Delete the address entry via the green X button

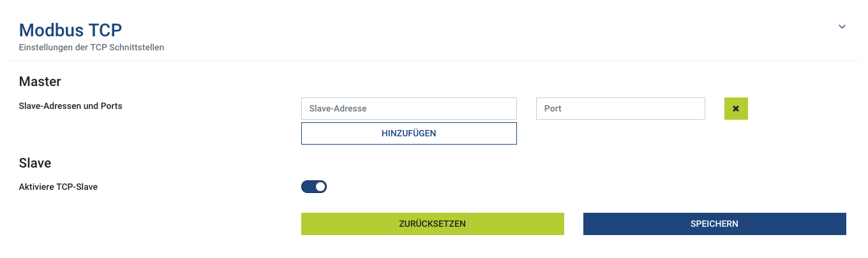coord(736,109)
